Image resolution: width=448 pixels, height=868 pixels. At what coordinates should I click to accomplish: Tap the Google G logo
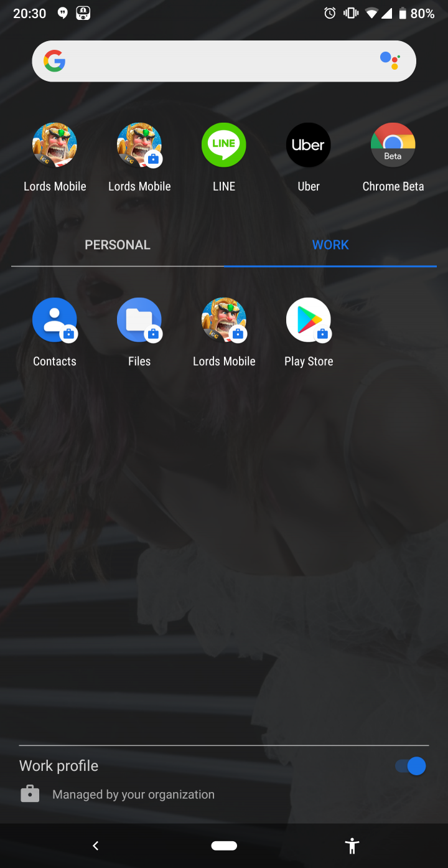point(55,61)
